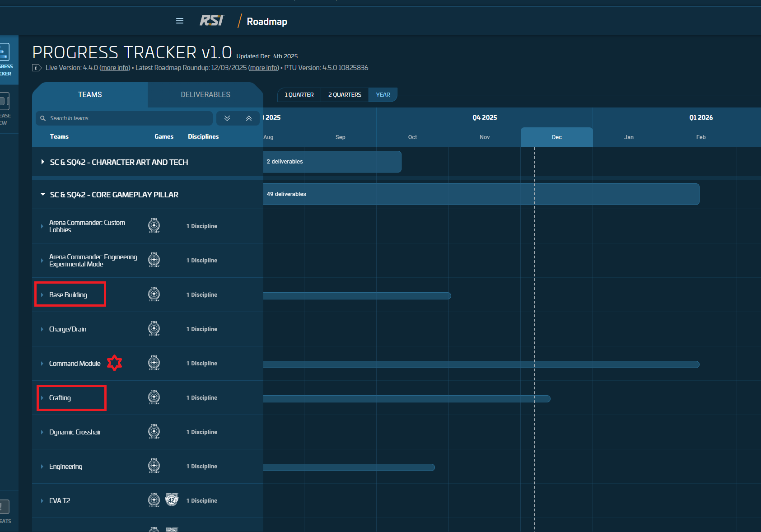
Task: Select the Jan month header
Action: pyautogui.click(x=629, y=137)
